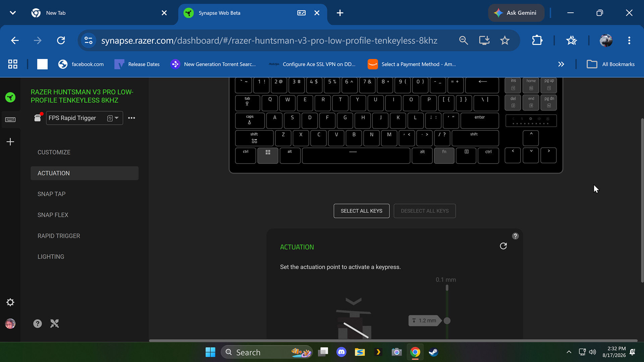Open the starred bookmarks toolbar icon
The width and height of the screenshot is (644, 362).
pos(572,41)
